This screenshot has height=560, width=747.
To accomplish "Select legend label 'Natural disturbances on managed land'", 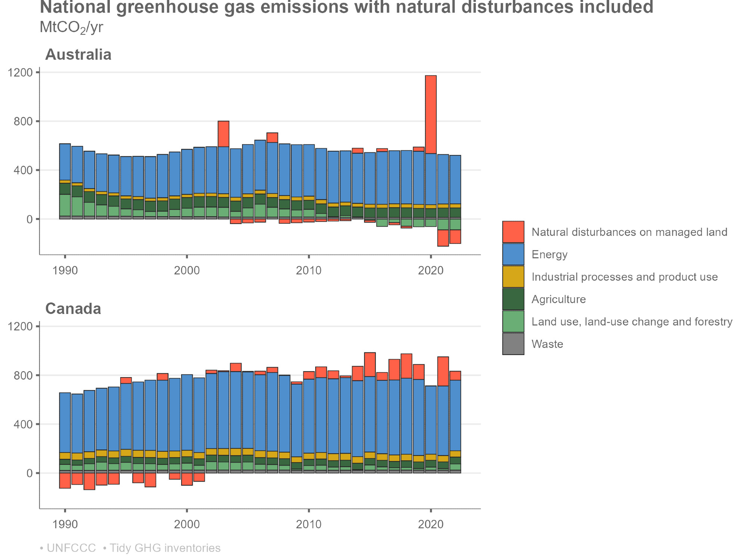I will pyautogui.click(x=629, y=232).
